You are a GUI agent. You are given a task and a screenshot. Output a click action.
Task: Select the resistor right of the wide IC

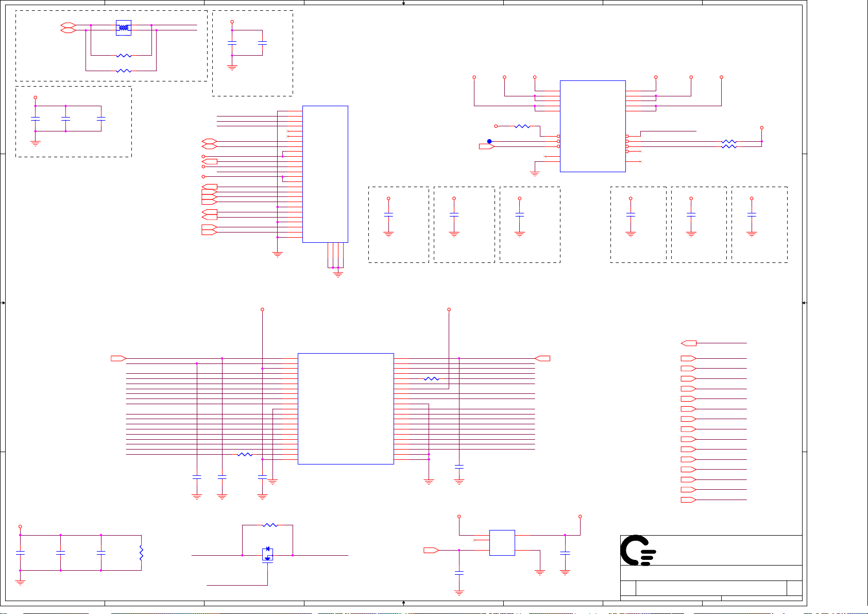coord(431,378)
